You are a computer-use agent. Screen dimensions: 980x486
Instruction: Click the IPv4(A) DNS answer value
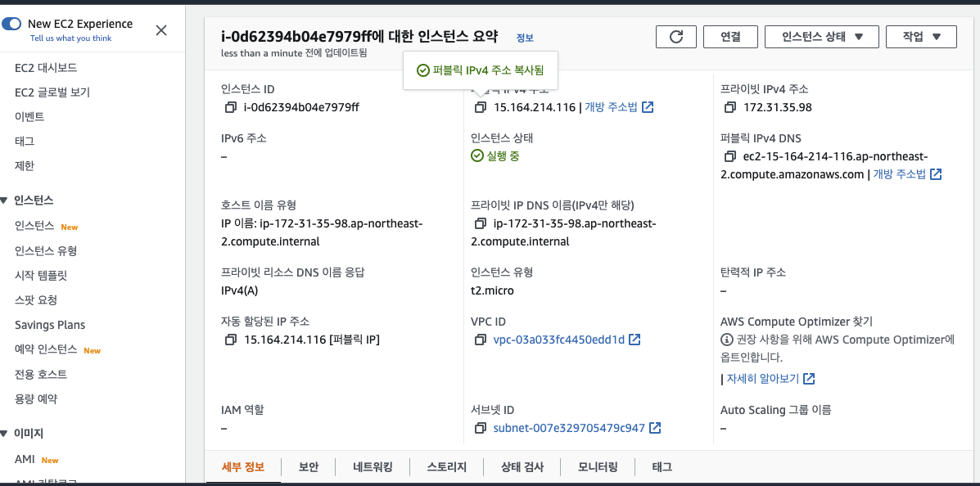point(239,290)
